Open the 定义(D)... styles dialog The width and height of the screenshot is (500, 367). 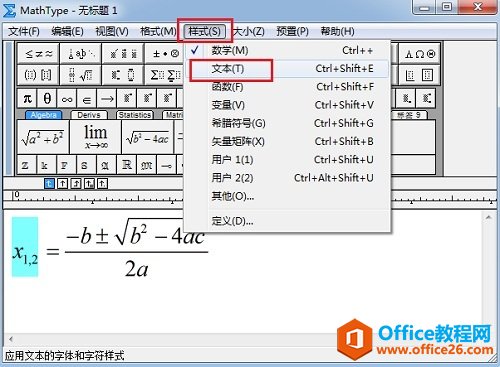pyautogui.click(x=287, y=221)
